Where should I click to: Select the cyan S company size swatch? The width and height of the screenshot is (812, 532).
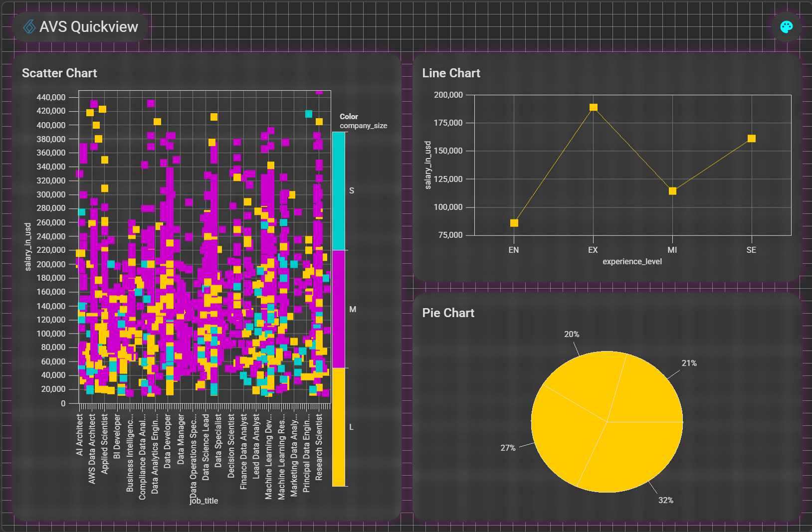[339, 191]
